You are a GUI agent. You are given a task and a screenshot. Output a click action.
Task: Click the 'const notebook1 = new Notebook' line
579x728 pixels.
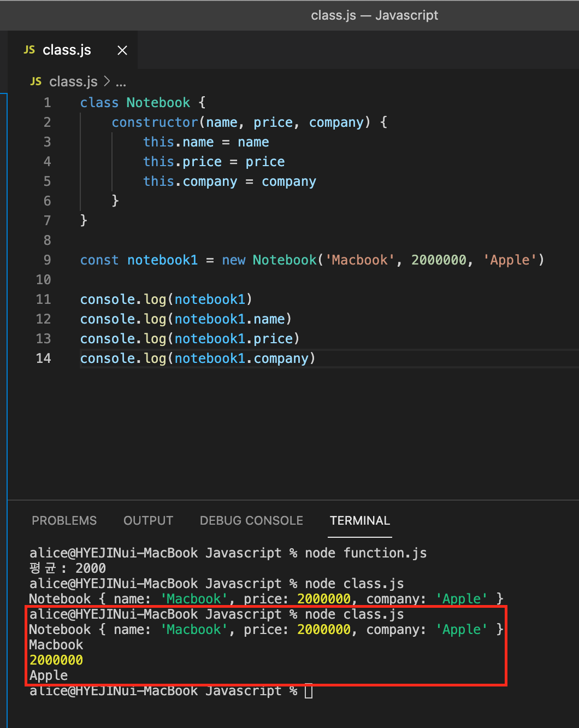tap(312, 260)
